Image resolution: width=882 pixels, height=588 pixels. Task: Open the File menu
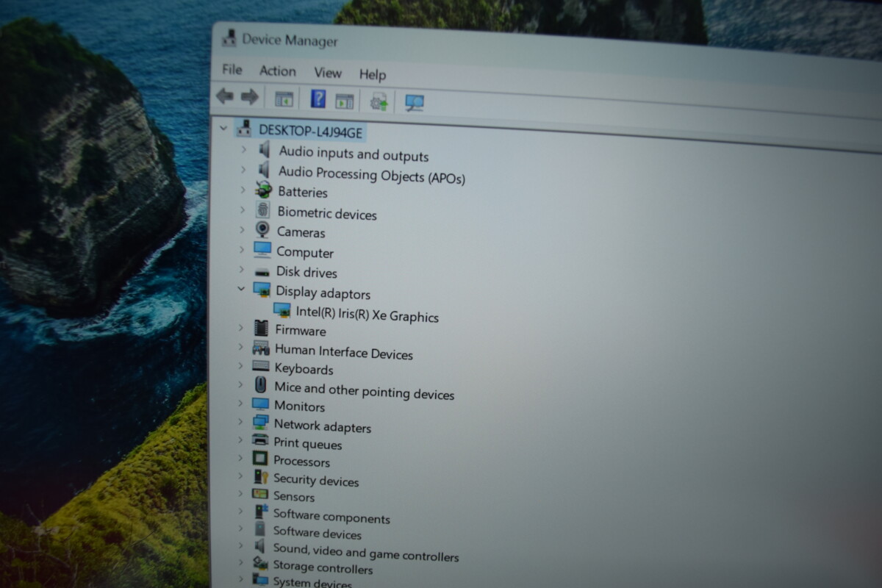click(232, 69)
